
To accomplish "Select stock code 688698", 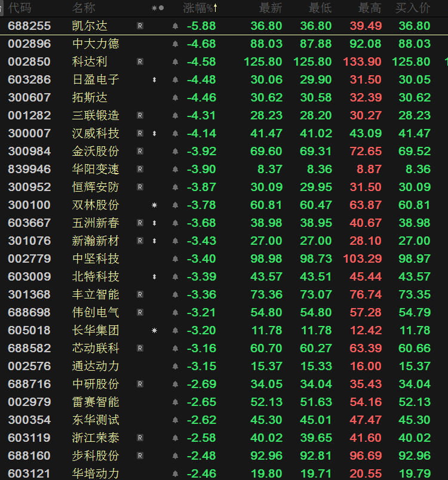I will tap(29, 313).
